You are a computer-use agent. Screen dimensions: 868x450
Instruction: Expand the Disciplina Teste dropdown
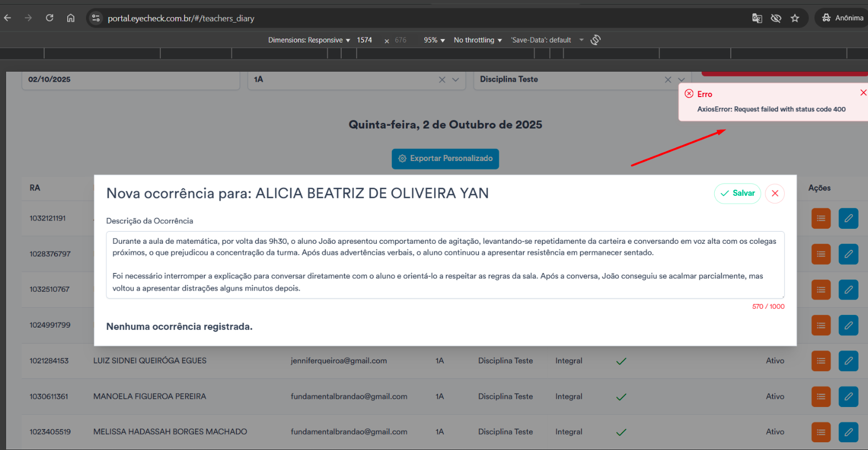pyautogui.click(x=682, y=79)
